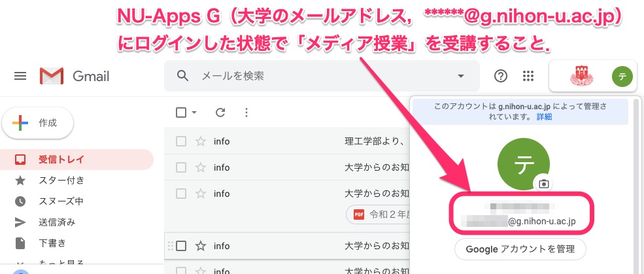644x274 pixels.
Task: Click the Gmail logo
Action: pos(75,76)
